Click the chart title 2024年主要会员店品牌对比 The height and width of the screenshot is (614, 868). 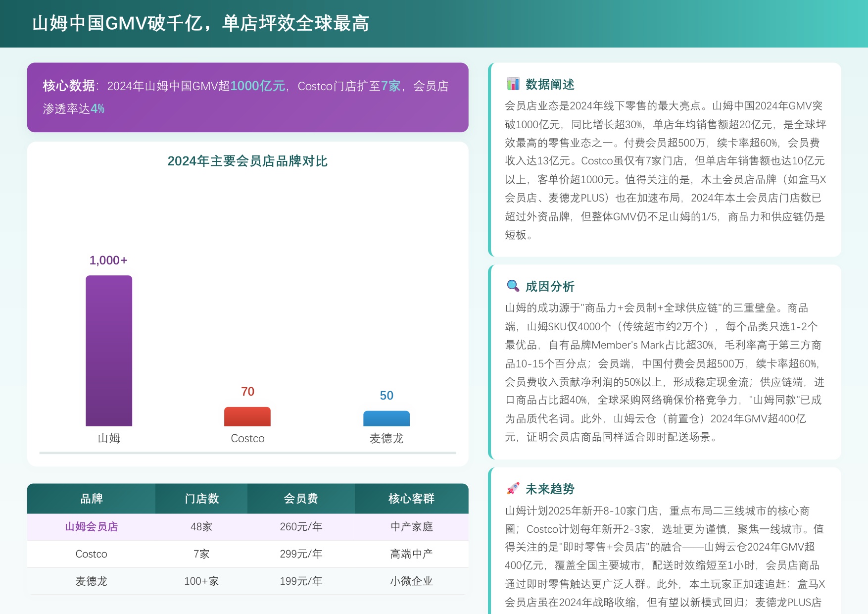tap(248, 160)
